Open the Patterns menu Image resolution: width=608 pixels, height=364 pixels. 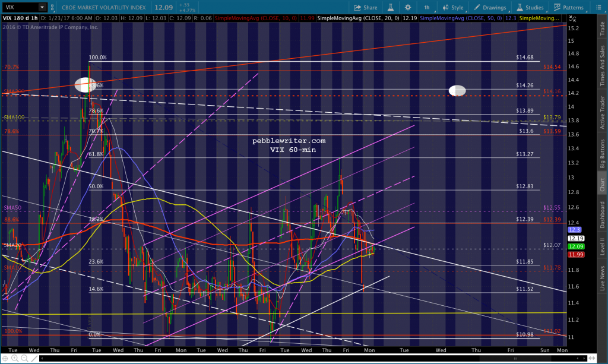click(x=568, y=7)
